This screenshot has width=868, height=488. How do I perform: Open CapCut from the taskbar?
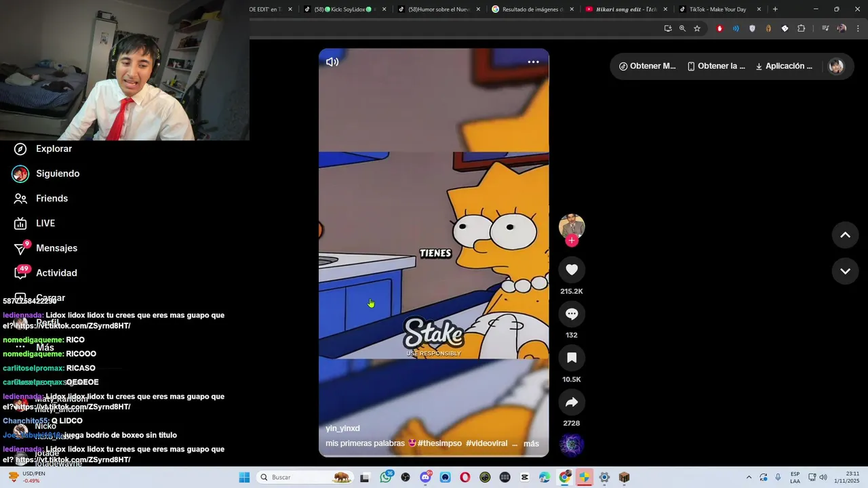pos(524,477)
